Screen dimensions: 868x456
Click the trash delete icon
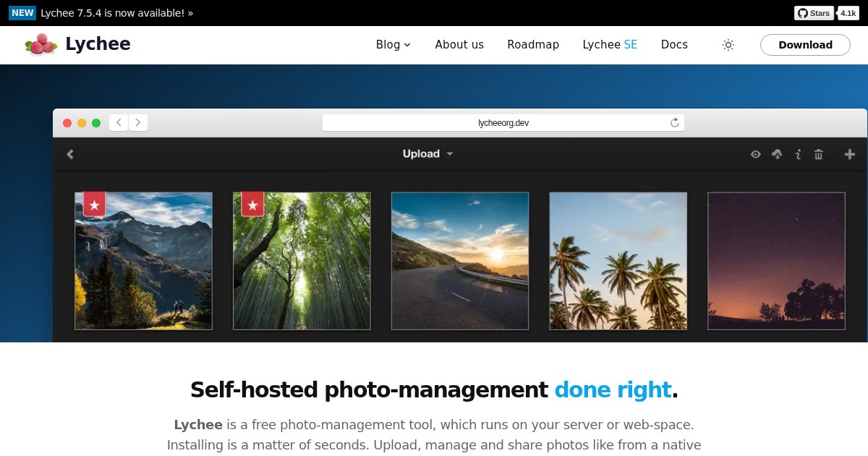click(819, 154)
